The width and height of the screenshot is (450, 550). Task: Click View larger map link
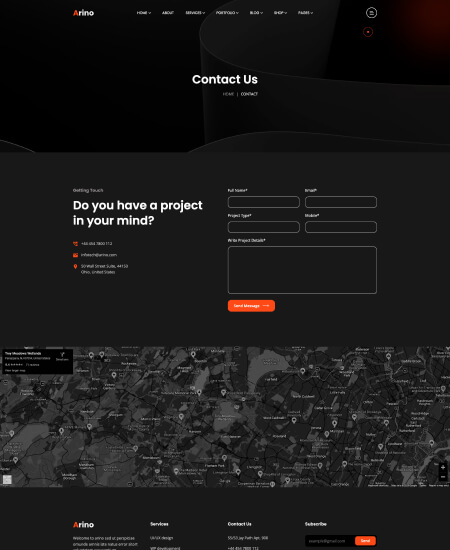tap(15, 370)
